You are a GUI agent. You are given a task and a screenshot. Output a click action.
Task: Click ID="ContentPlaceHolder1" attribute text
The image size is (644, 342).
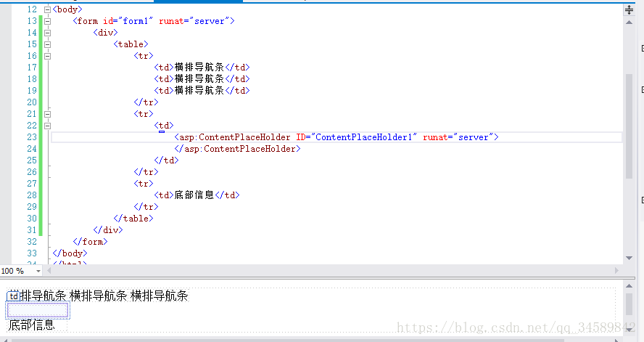(357, 137)
